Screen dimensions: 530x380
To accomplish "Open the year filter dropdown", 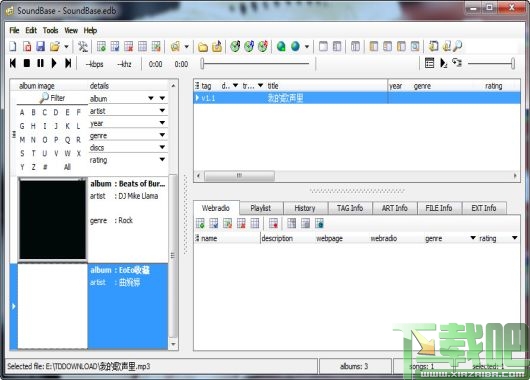I will [x=162, y=123].
